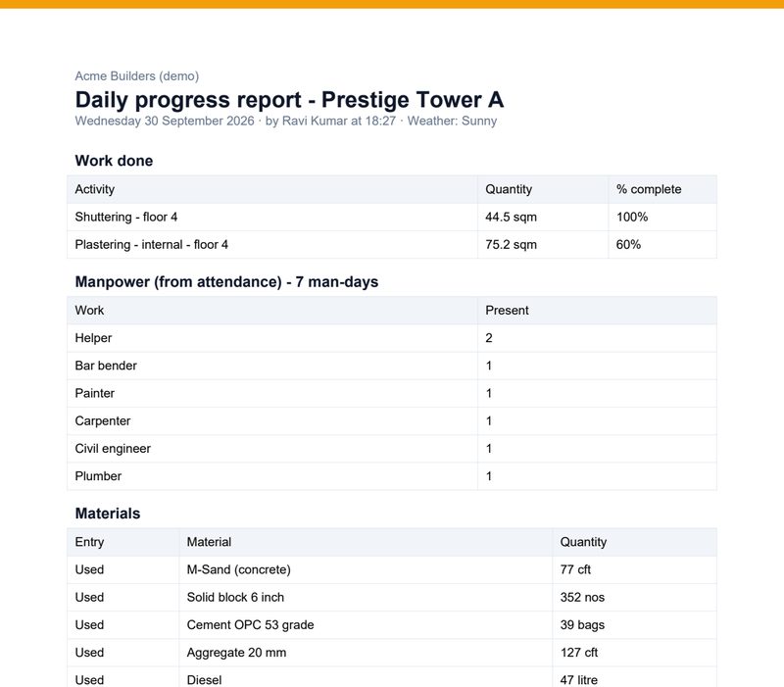Select the 'Helper' row label
The image size is (784, 687).
pyautogui.click(x=93, y=338)
